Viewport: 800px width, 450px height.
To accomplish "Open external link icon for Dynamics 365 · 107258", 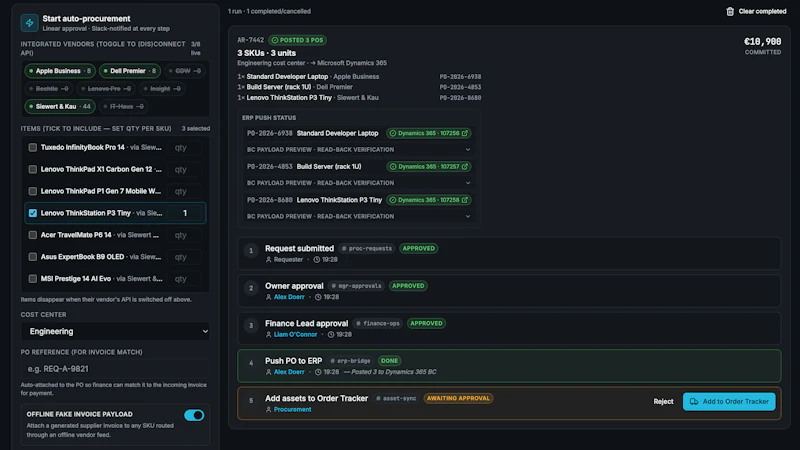I will [465, 200].
